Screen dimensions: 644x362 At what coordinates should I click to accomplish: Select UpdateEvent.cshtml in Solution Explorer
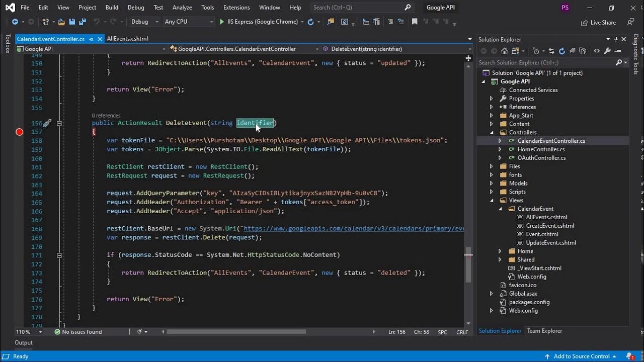(x=551, y=243)
